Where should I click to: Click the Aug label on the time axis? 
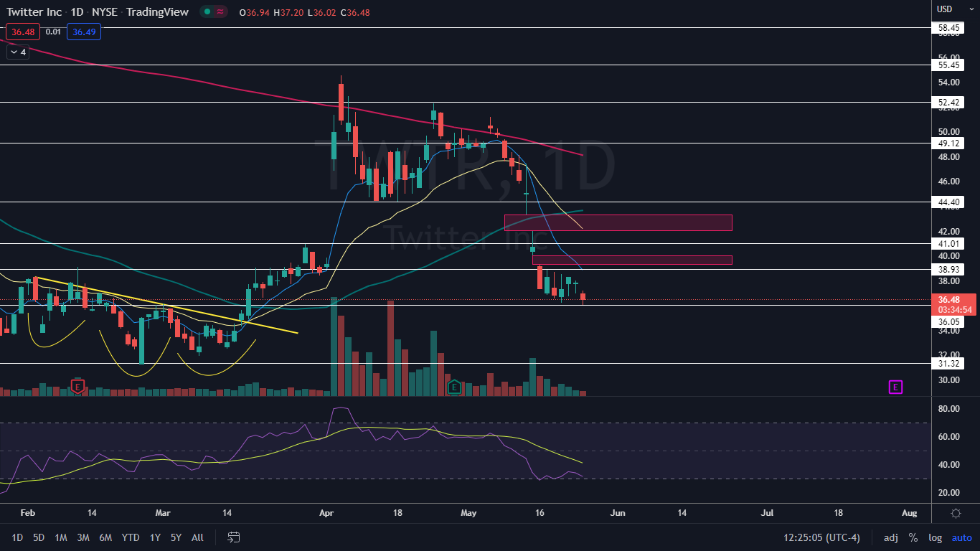909,513
